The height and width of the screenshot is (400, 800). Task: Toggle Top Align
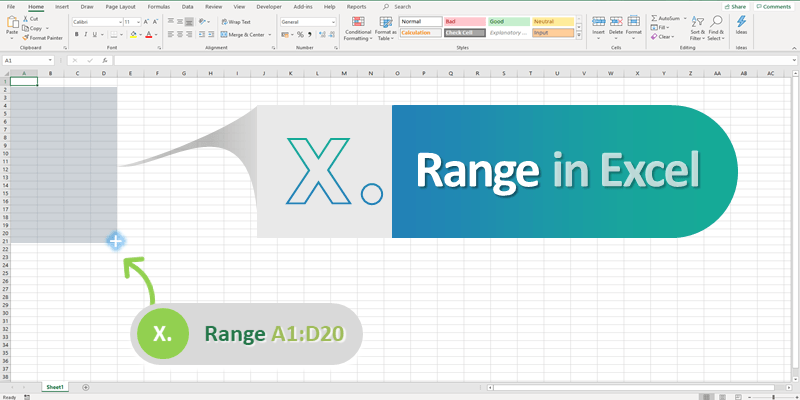tap(171, 22)
